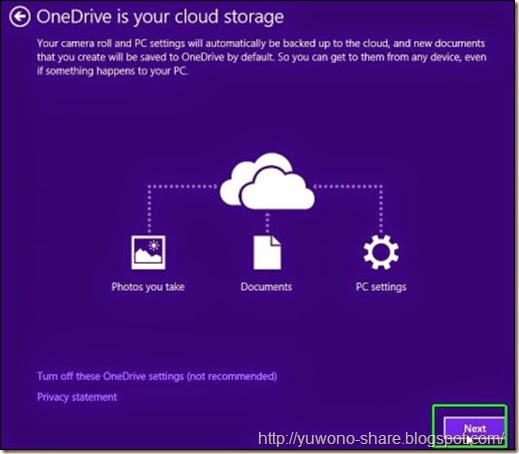This screenshot has width=519, height=454.
Task: Go back using the circled arrow icon
Action: [20, 17]
